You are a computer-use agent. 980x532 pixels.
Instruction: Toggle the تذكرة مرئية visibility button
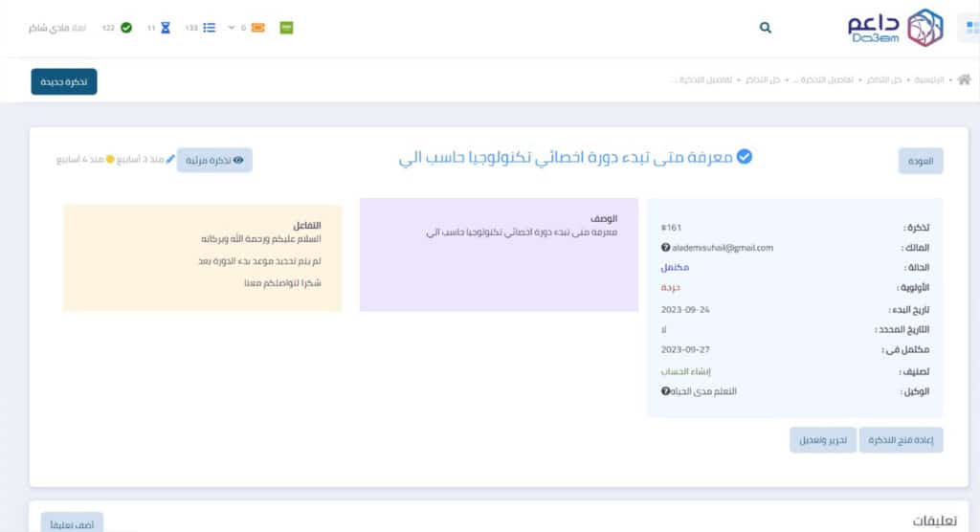coord(214,161)
